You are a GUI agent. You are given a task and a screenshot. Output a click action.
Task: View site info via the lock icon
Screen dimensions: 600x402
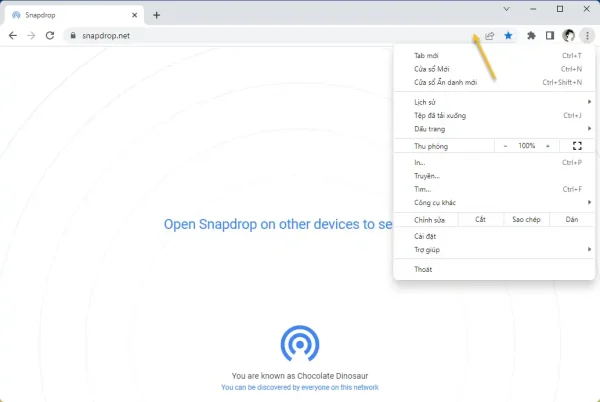[73, 35]
